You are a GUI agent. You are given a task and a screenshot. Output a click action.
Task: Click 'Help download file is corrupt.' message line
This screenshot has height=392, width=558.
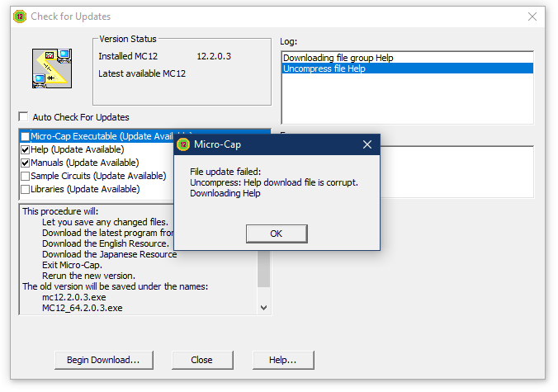click(274, 182)
